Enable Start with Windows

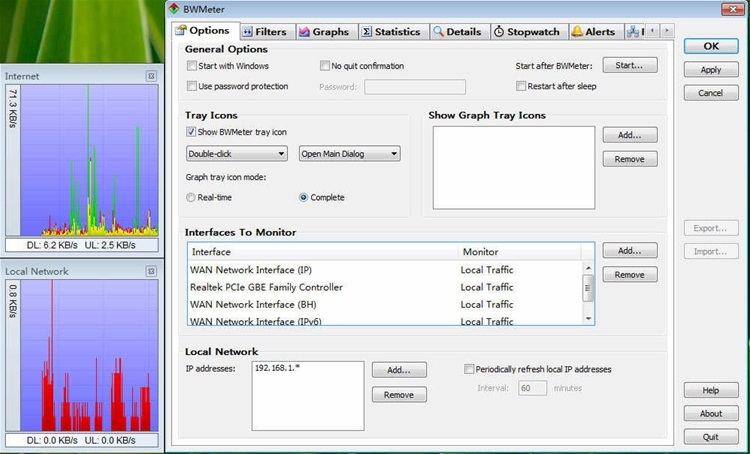point(191,66)
